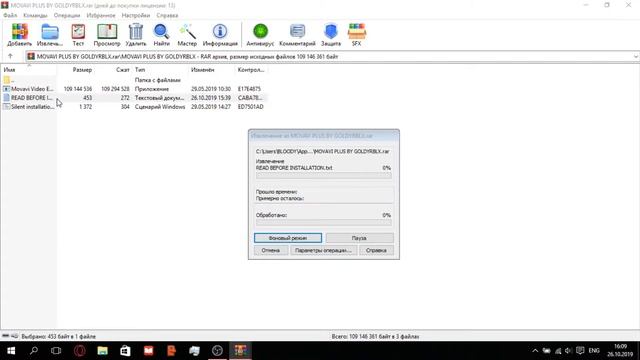This screenshot has width=640, height=360.
Task: Click the Текстовый докум... type cell
Action: pos(159,98)
